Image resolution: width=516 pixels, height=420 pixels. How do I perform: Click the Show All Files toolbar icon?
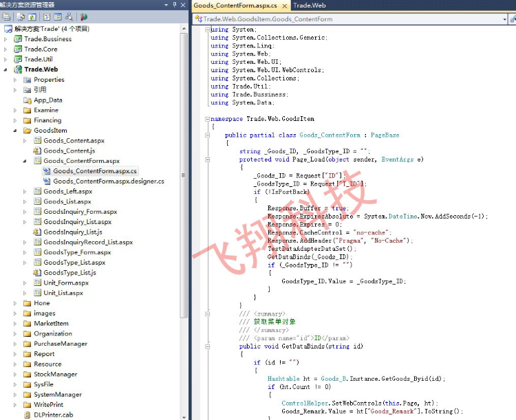21,16
